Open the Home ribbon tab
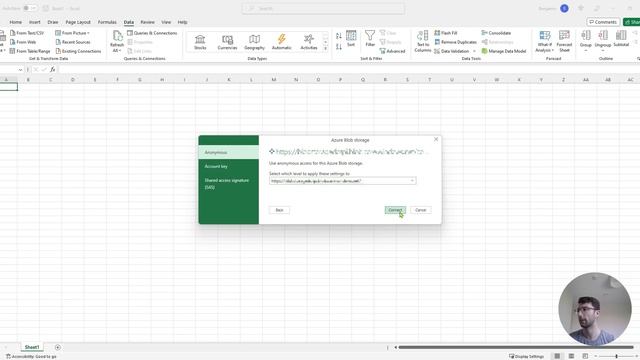This screenshot has width=640, height=360. tap(16, 22)
